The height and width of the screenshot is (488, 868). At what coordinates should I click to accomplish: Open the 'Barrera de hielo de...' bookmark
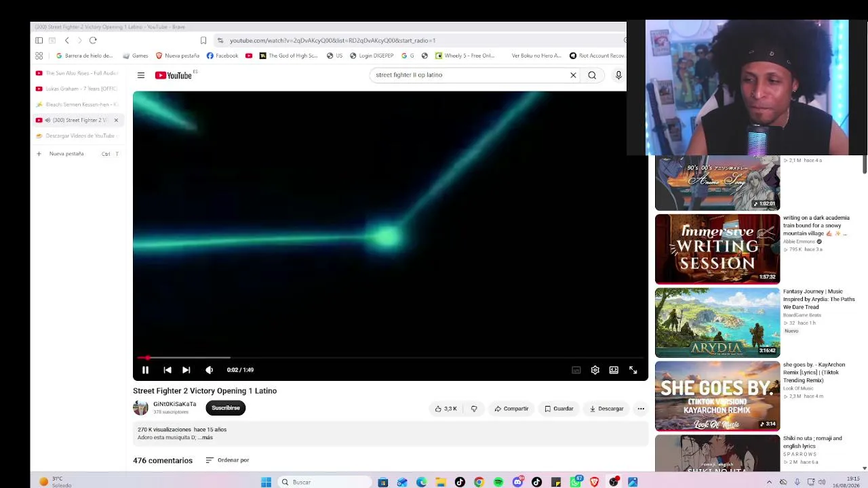84,56
